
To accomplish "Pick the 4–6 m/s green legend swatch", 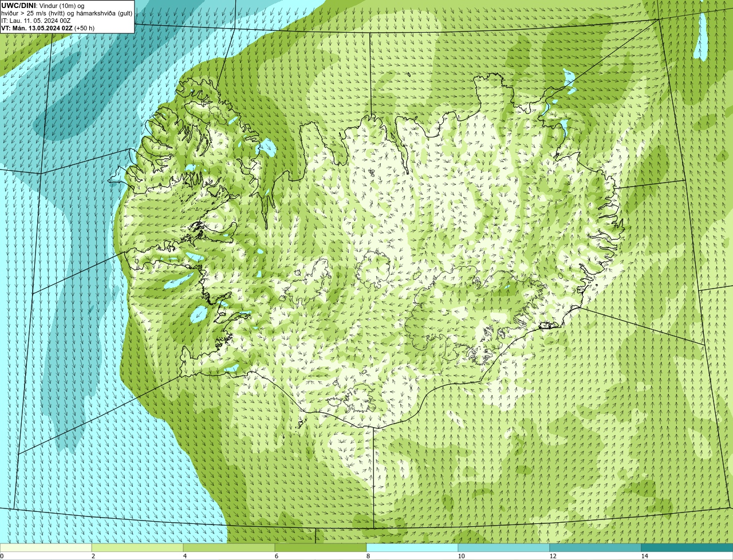I will tap(229, 548).
